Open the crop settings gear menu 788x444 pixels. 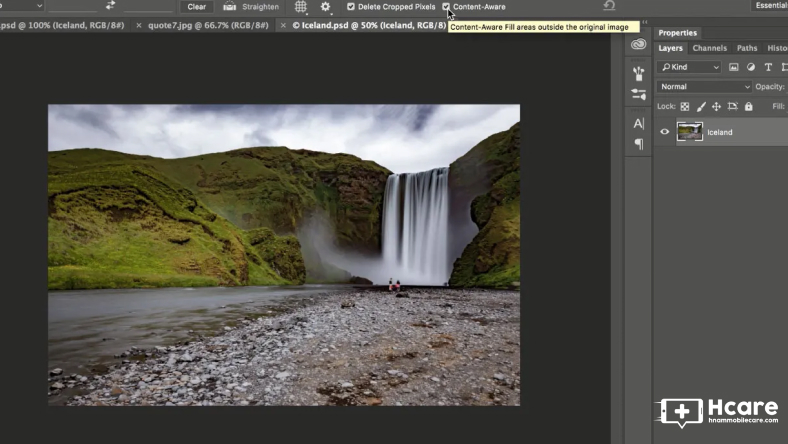[325, 7]
